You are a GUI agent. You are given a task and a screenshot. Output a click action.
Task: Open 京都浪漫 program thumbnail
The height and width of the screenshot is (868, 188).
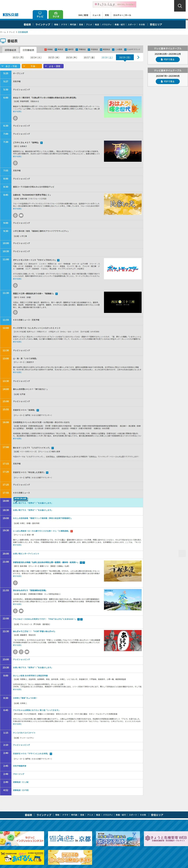[123, 571]
